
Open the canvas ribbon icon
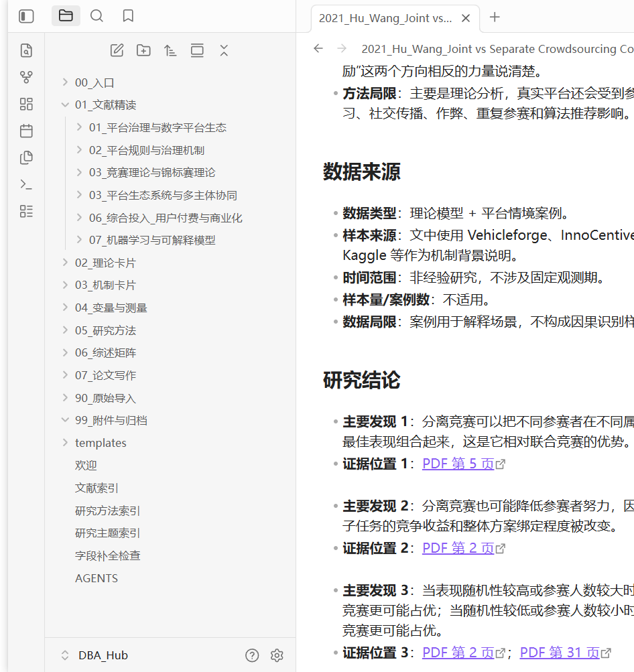click(x=26, y=104)
